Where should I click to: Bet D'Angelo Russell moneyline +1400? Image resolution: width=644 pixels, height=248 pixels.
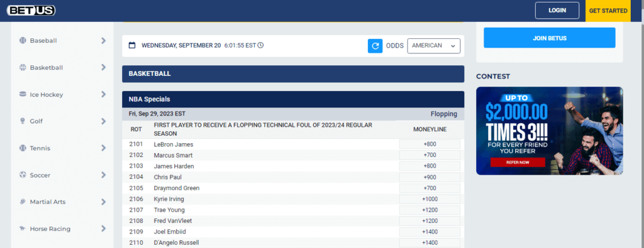pyautogui.click(x=430, y=243)
